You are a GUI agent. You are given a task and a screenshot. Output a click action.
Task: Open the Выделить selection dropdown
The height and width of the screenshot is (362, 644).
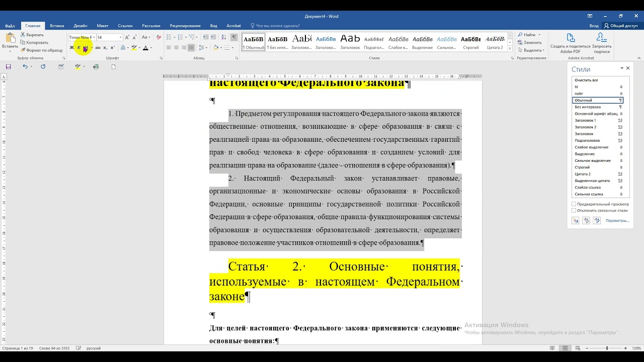point(531,50)
